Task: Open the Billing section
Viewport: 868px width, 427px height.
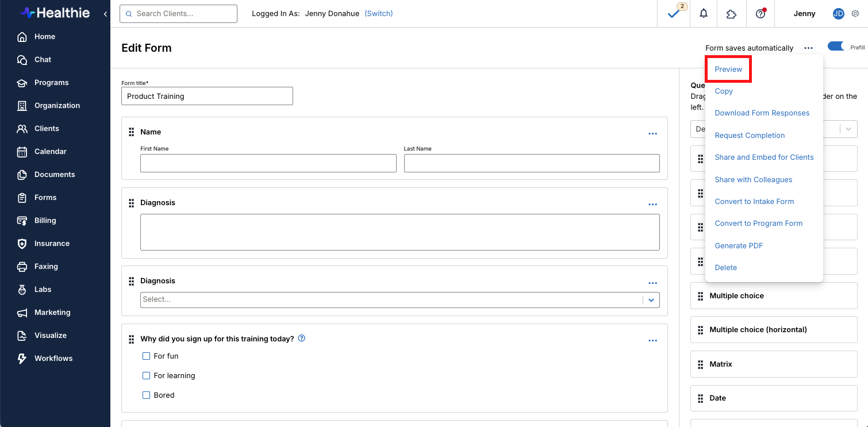Action: click(37, 221)
